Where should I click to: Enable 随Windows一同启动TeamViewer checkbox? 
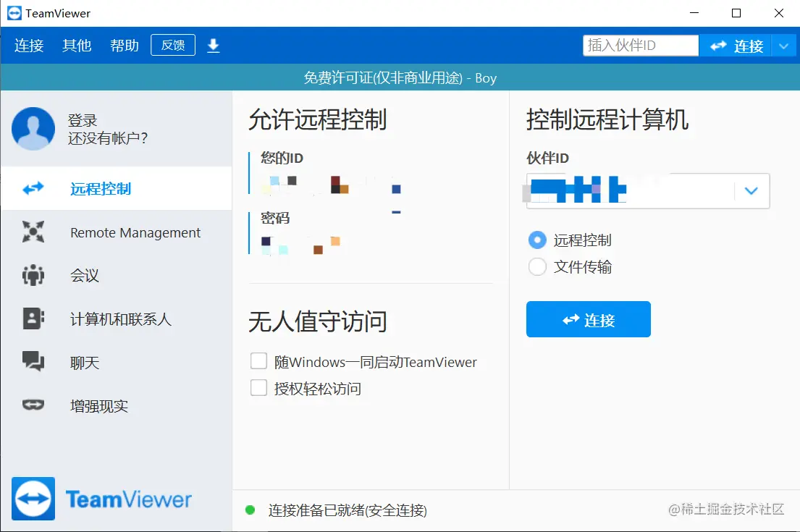pos(258,361)
